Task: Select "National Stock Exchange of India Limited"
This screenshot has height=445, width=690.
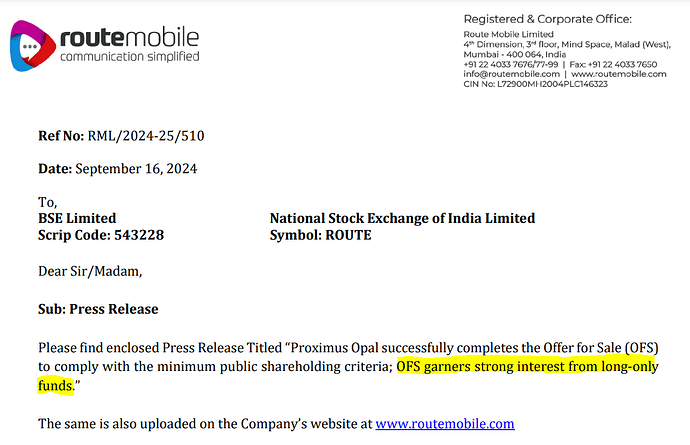Action: pos(402,218)
